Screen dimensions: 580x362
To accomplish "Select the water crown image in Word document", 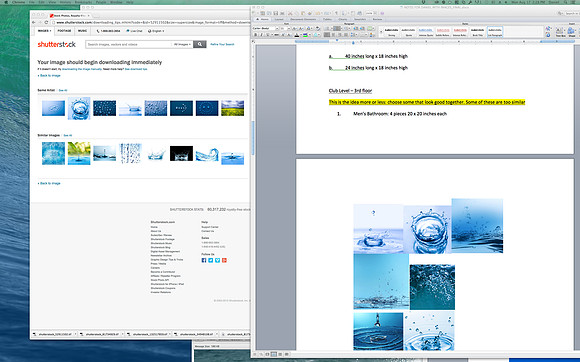I will (427, 230).
